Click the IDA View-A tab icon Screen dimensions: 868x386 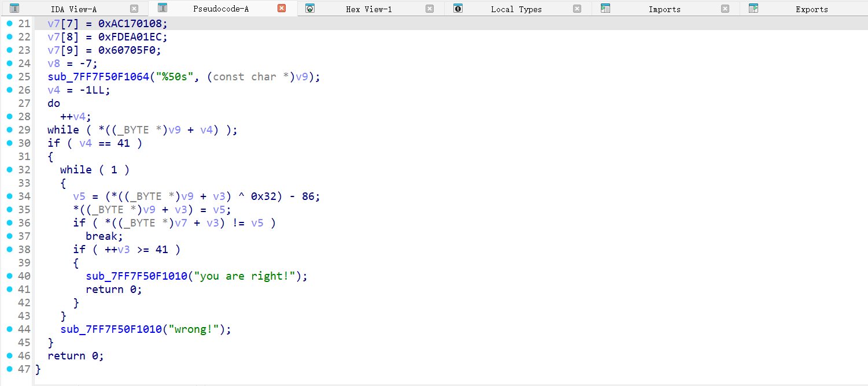pos(14,9)
